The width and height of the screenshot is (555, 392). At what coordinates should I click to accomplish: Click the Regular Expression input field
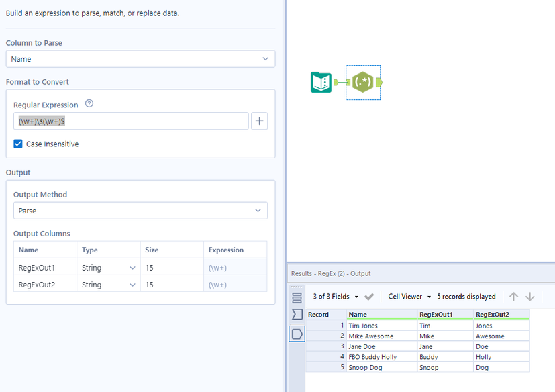pyautogui.click(x=131, y=121)
